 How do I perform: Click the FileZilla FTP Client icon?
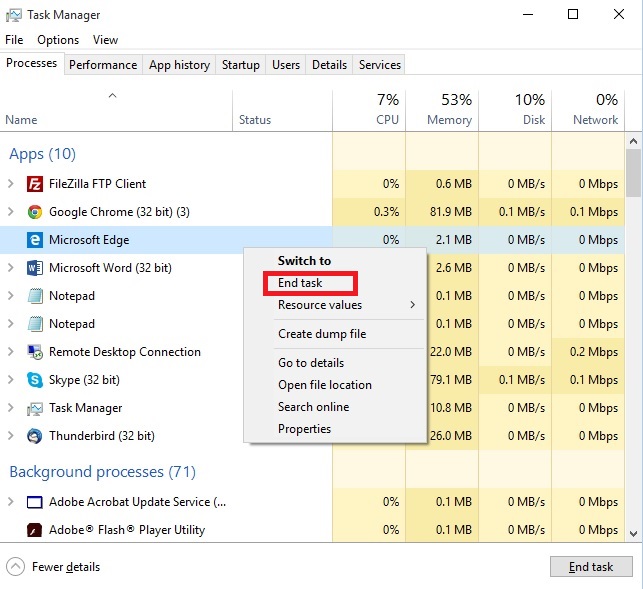(35, 184)
